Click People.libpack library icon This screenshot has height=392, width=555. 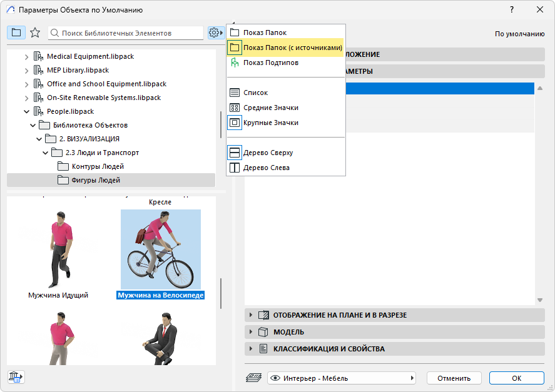pos(38,111)
